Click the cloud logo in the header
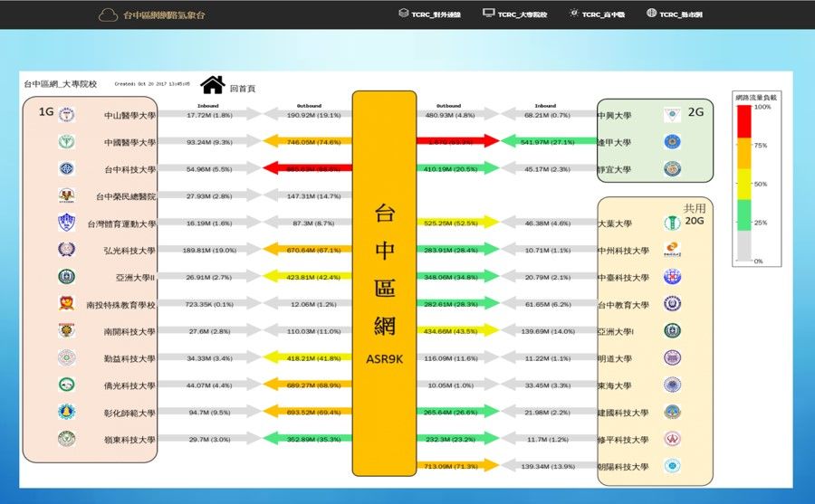 click(x=108, y=15)
